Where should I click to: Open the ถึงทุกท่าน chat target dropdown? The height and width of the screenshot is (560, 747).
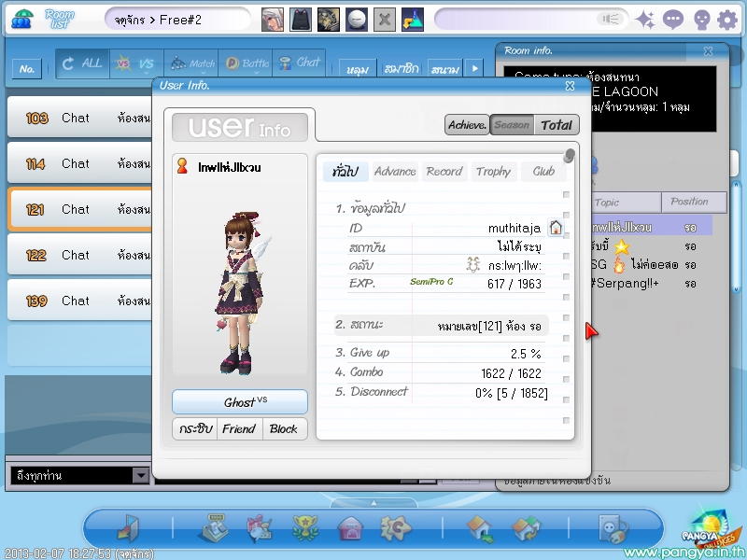coord(141,475)
